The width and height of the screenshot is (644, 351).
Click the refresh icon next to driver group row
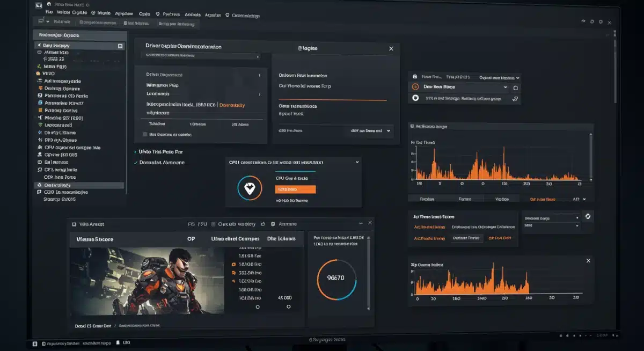[x=516, y=100]
